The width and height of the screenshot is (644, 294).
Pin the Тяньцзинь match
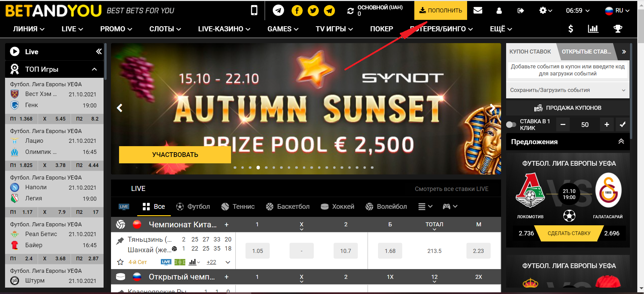(120, 241)
